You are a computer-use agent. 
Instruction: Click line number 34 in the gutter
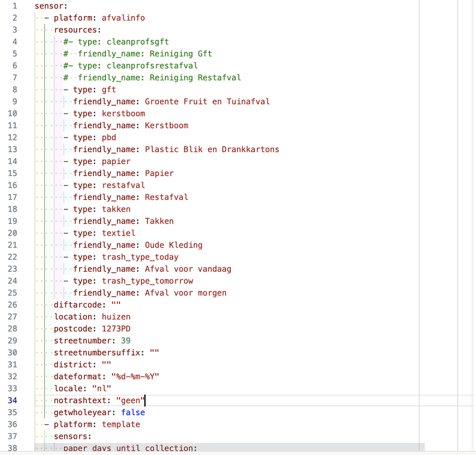coord(12,400)
